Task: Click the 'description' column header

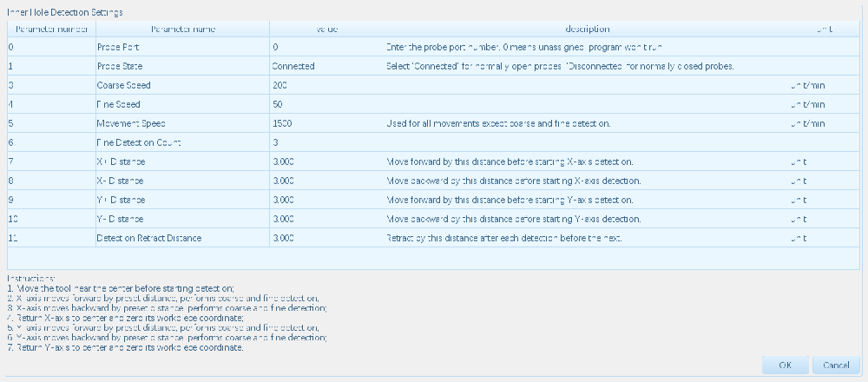Action: (588, 29)
